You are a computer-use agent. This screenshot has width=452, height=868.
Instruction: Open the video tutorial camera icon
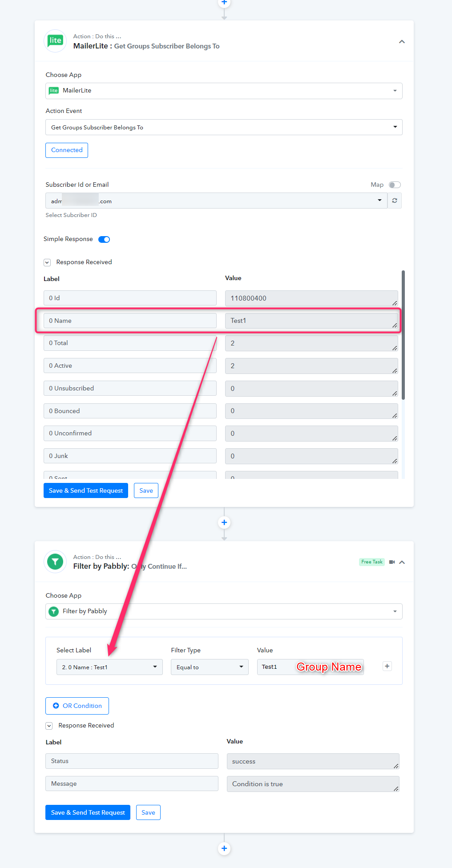click(x=392, y=562)
